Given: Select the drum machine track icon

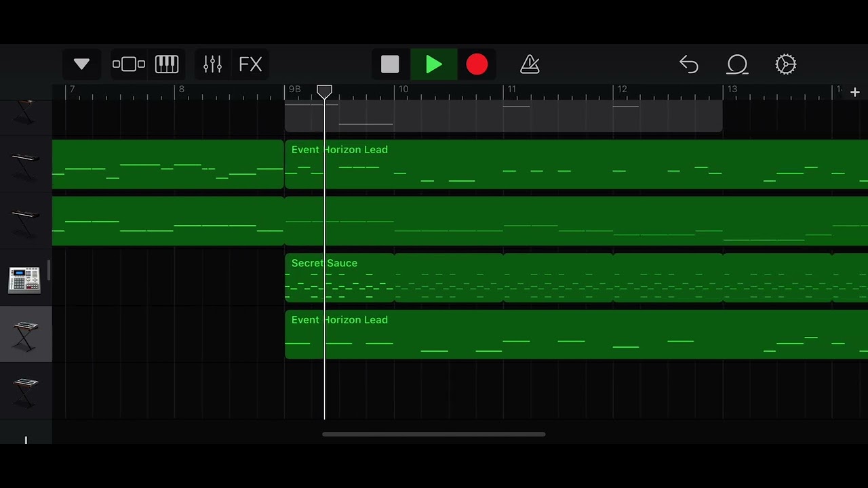Looking at the screenshot, I should (x=24, y=279).
